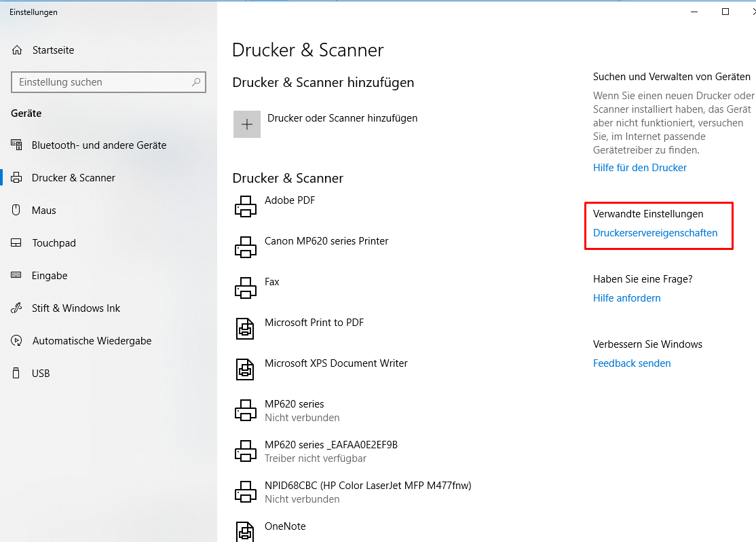Click the Bluetooth- und andere Geräte icon
This screenshot has height=542, width=756.
16,145
